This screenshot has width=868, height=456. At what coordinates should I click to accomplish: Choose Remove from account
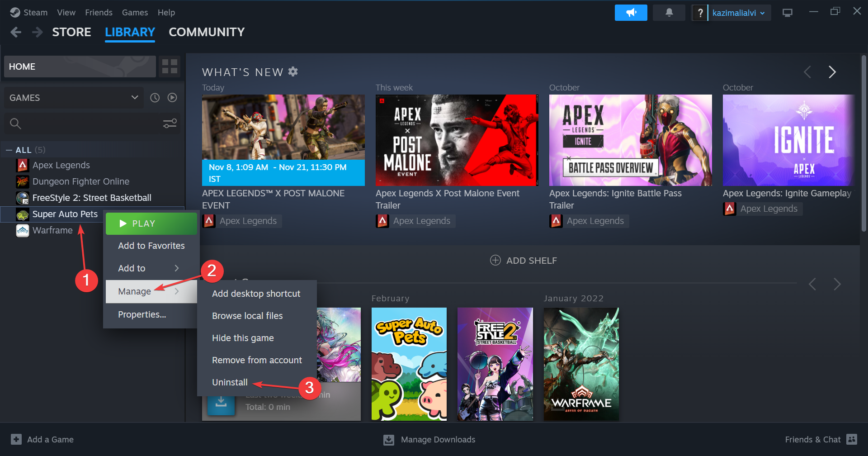pos(256,360)
